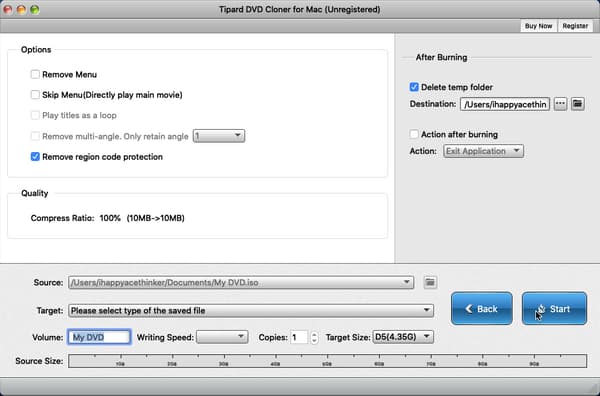This screenshot has height=396, width=600.
Task: Click the (10MB->10MB) size text
Action: click(x=155, y=218)
